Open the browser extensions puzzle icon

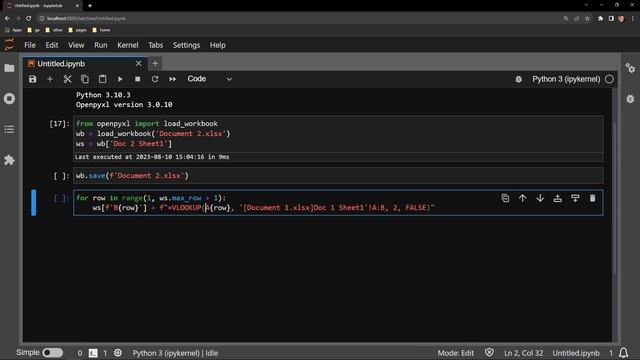pos(600,18)
